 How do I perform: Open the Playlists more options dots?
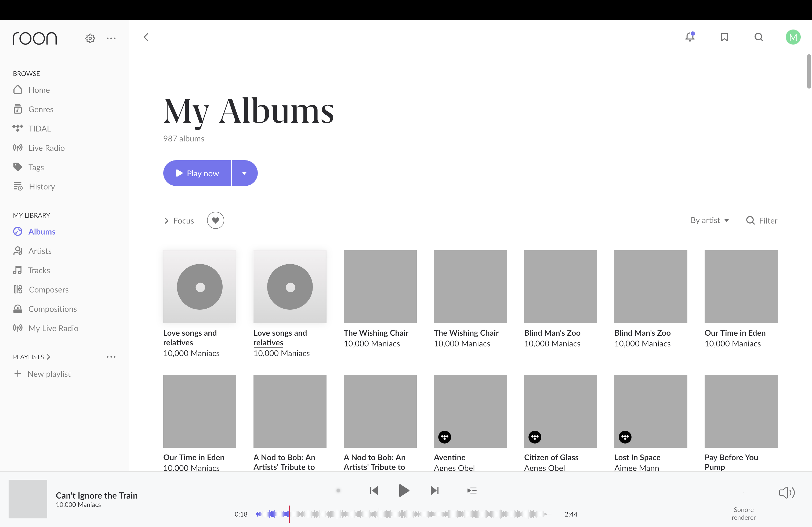point(111,357)
